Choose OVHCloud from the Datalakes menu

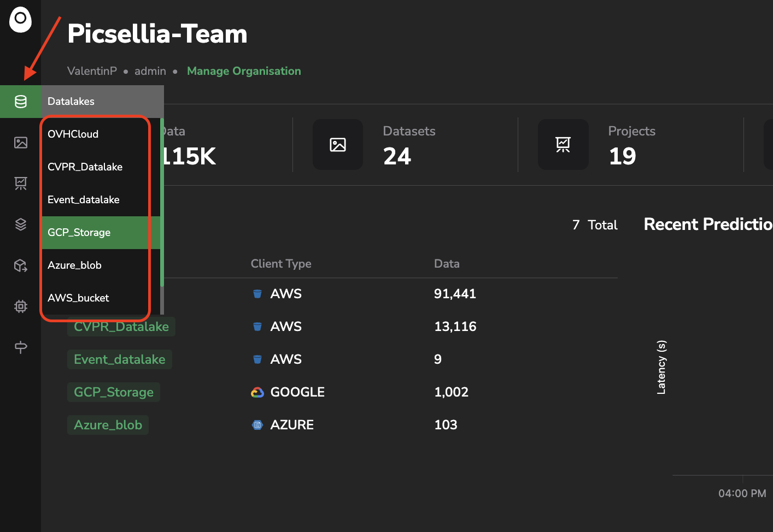101,134
